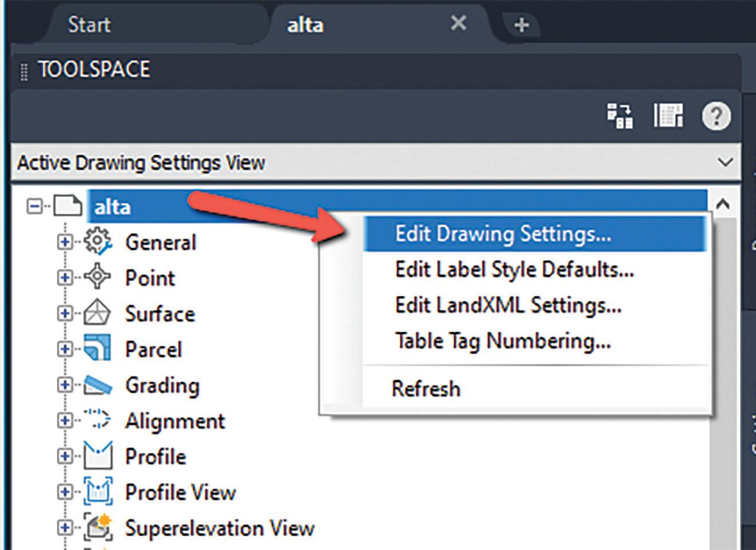This screenshot has height=550, width=756.
Task: Expand the Surface node
Action: click(64, 313)
